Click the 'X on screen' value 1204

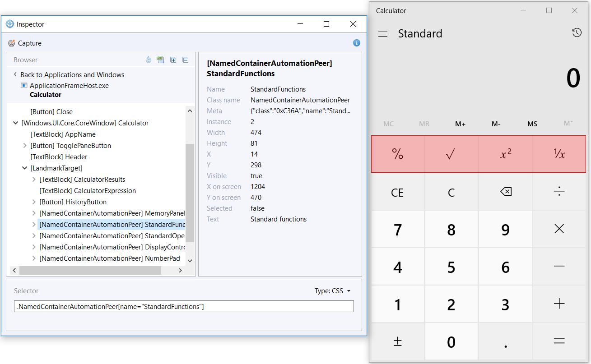(258, 187)
